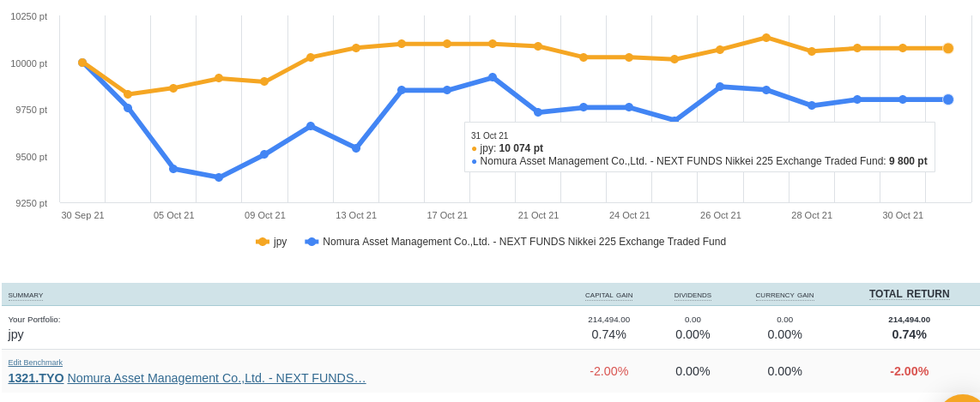Click the Total Return column header

coord(909,294)
